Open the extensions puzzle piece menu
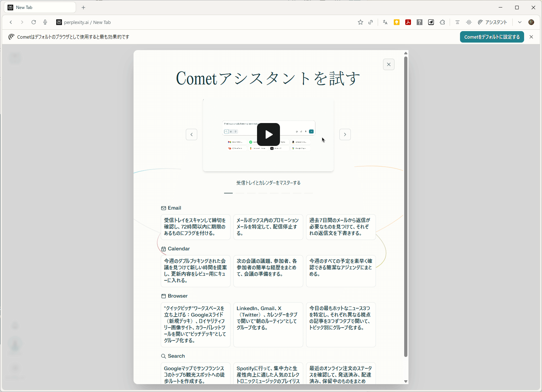The image size is (542, 392). pos(442,22)
